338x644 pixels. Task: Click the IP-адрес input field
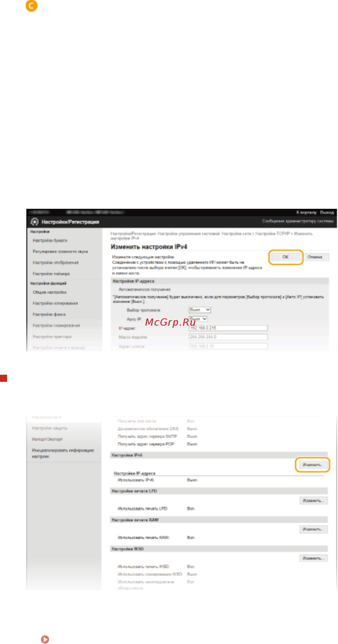click(x=228, y=328)
